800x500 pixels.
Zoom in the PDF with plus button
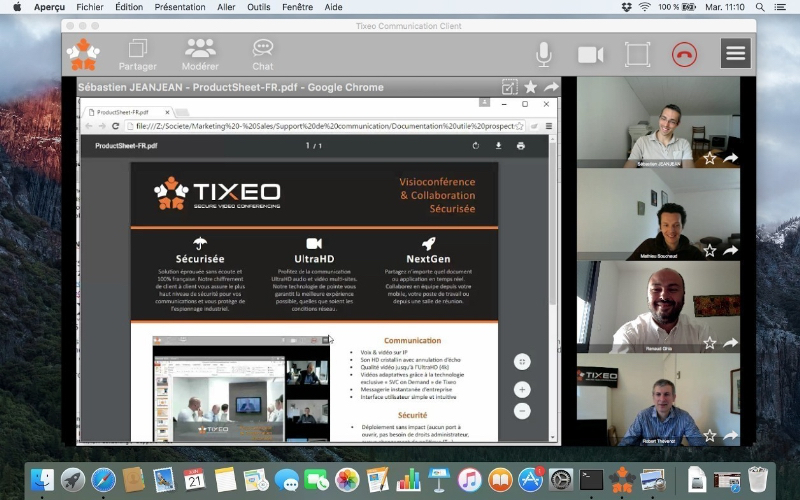522,390
